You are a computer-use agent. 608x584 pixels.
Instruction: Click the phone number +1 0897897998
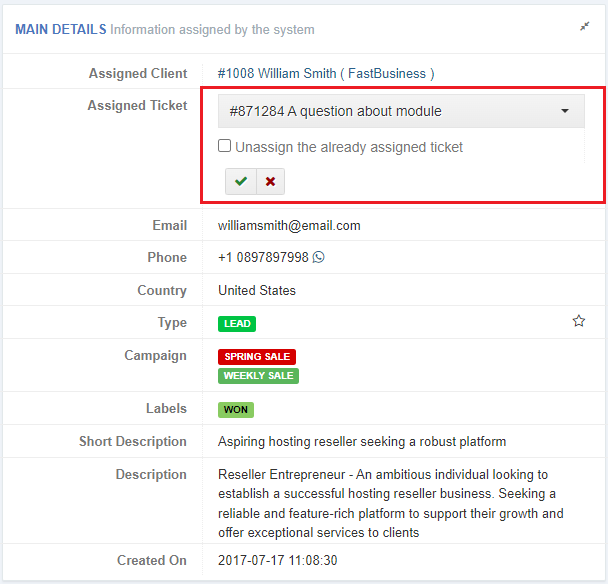pyautogui.click(x=263, y=257)
